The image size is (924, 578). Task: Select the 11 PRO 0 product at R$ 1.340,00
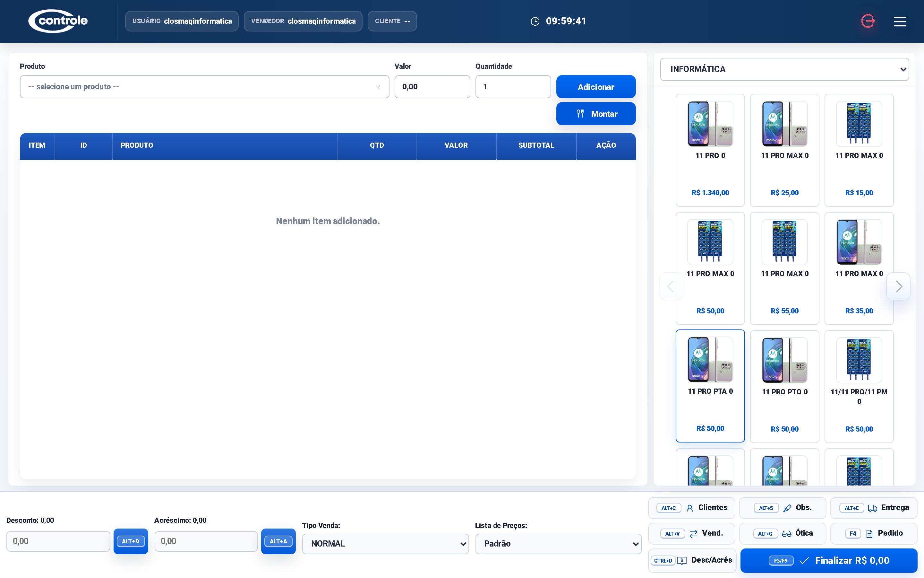(x=710, y=150)
